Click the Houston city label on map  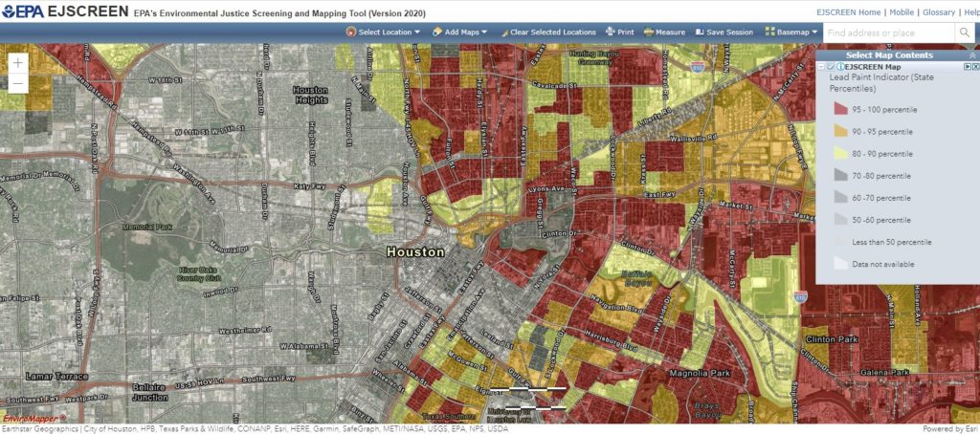click(415, 252)
